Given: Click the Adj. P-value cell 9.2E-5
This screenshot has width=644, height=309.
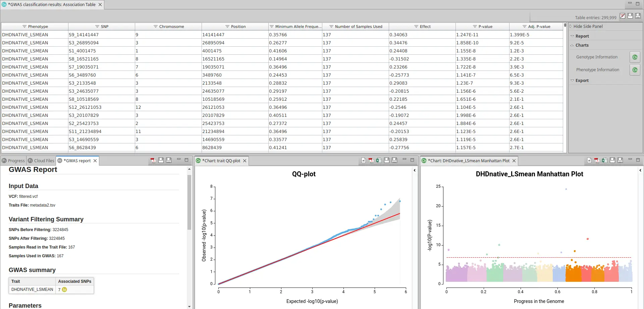Looking at the screenshot, I should click(536, 43).
